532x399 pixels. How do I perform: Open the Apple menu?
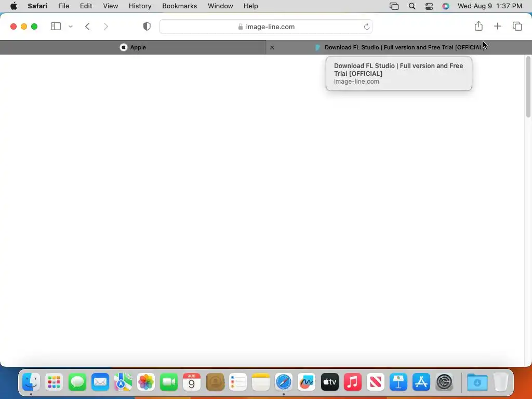click(14, 6)
